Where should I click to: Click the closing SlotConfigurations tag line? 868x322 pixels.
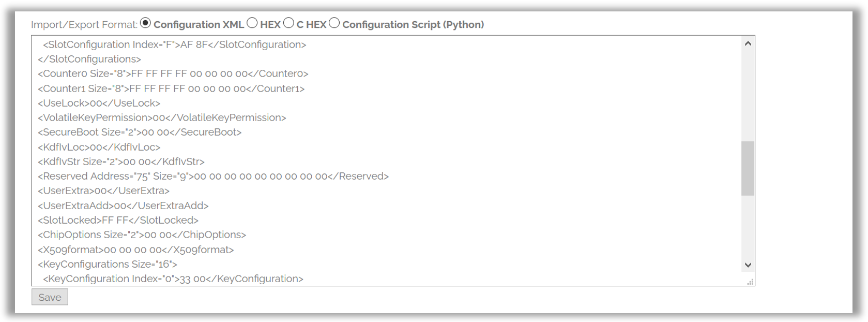[89, 59]
